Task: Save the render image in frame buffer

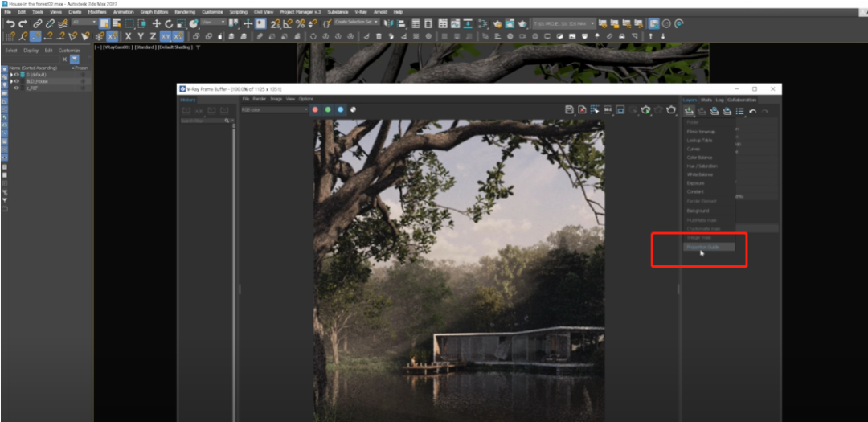Action: (x=569, y=109)
